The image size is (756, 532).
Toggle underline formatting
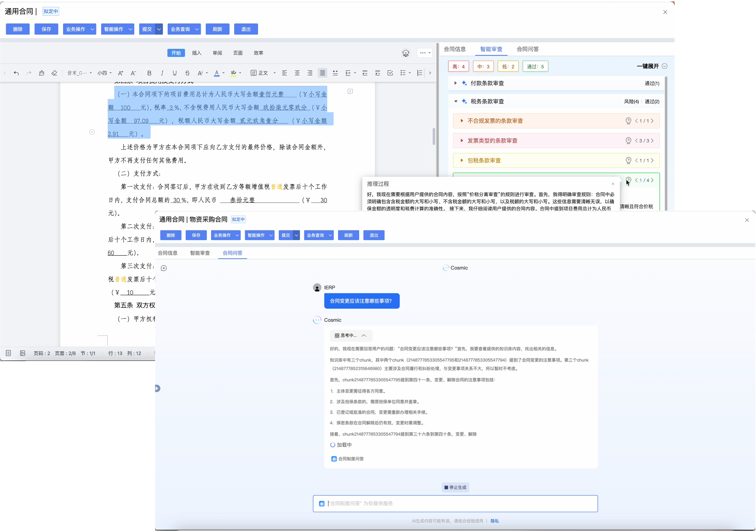pos(175,73)
